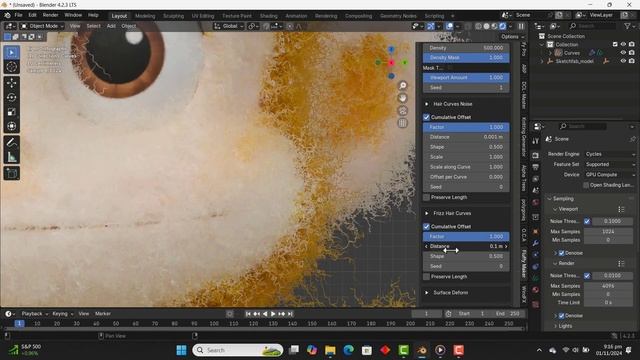Click the pan hand gizmo
The width and height of the screenshot is (640, 360).
[402, 98]
